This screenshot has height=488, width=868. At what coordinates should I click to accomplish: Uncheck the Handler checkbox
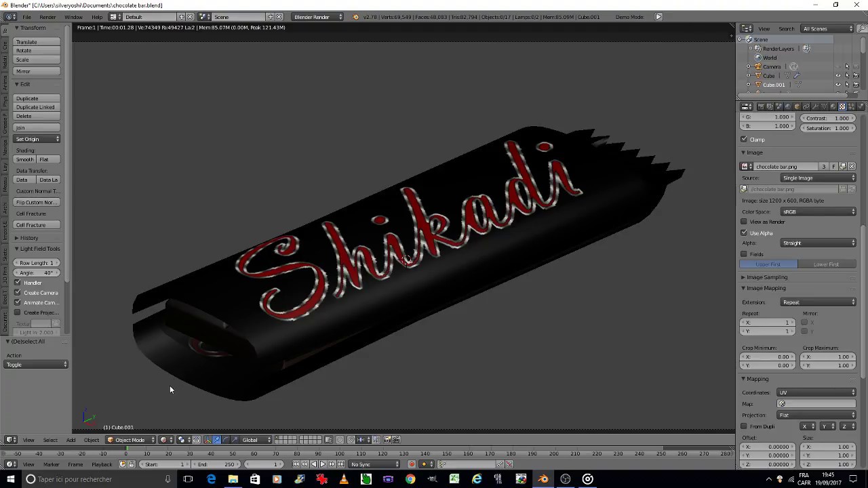(18, 283)
